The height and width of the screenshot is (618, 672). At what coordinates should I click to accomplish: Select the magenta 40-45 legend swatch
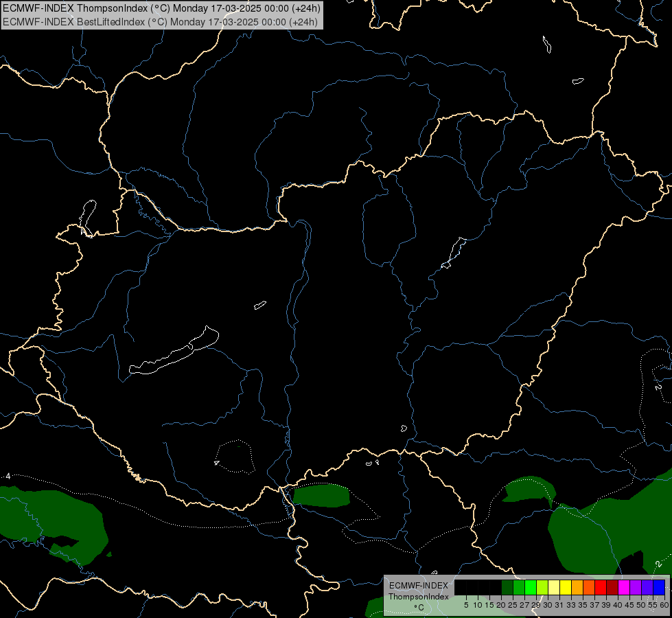(x=624, y=587)
